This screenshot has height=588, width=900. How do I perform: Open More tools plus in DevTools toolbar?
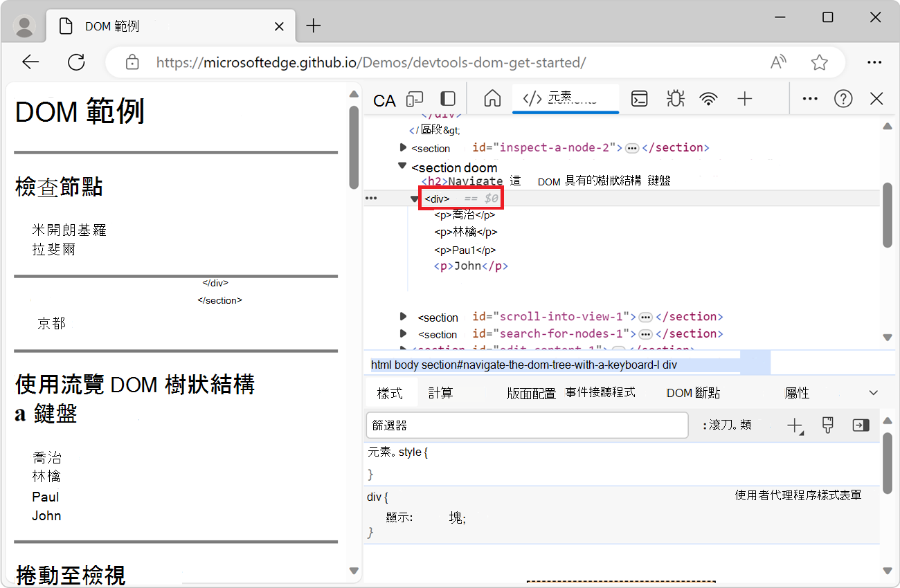coord(745,99)
